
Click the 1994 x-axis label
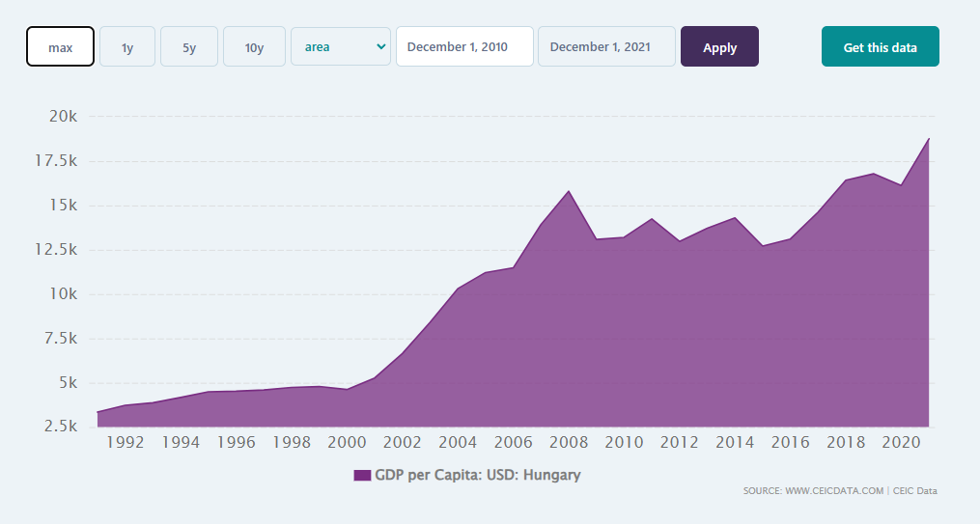[x=181, y=442]
